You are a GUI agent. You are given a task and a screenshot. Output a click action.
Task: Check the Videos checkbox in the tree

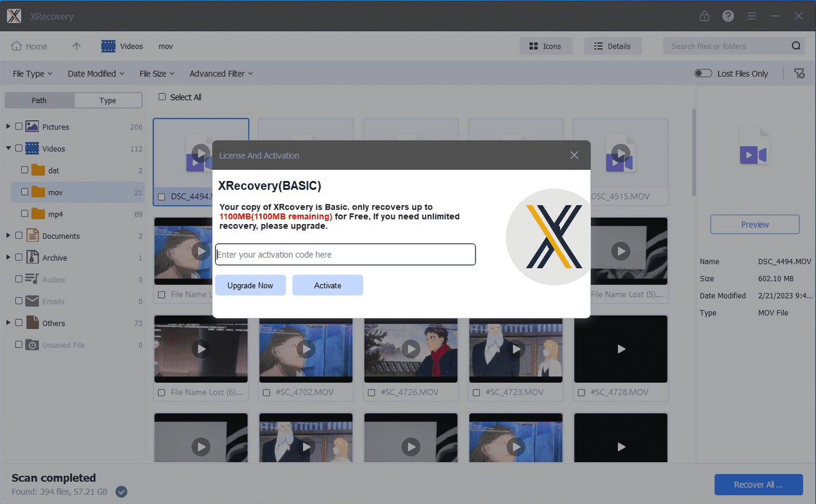coord(19,148)
